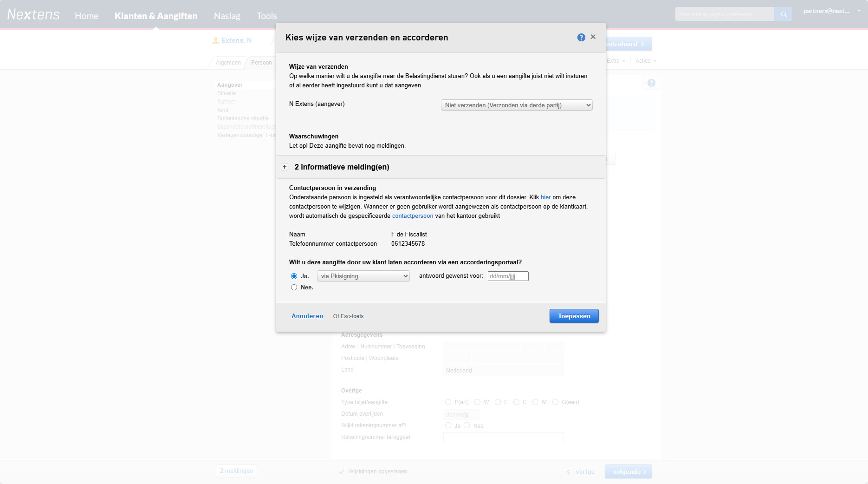Click the hier link to change contactpersoon
This screenshot has width=868, height=484.
pos(545,197)
